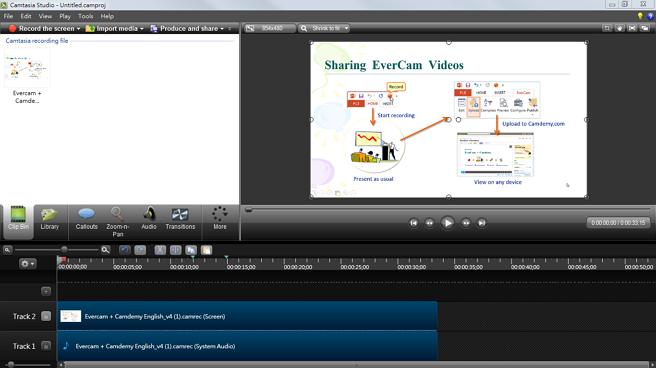Play the video preview
Screen dimensions: 656x368
447,223
